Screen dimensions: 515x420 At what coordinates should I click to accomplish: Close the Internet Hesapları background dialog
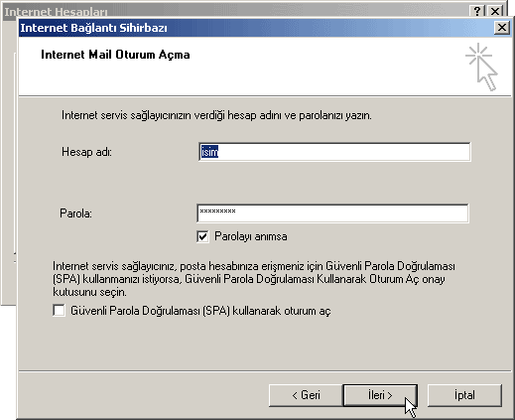pos(495,11)
